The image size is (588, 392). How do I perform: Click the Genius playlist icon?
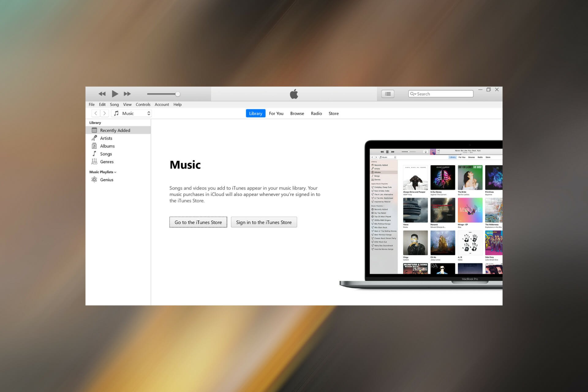tap(95, 180)
